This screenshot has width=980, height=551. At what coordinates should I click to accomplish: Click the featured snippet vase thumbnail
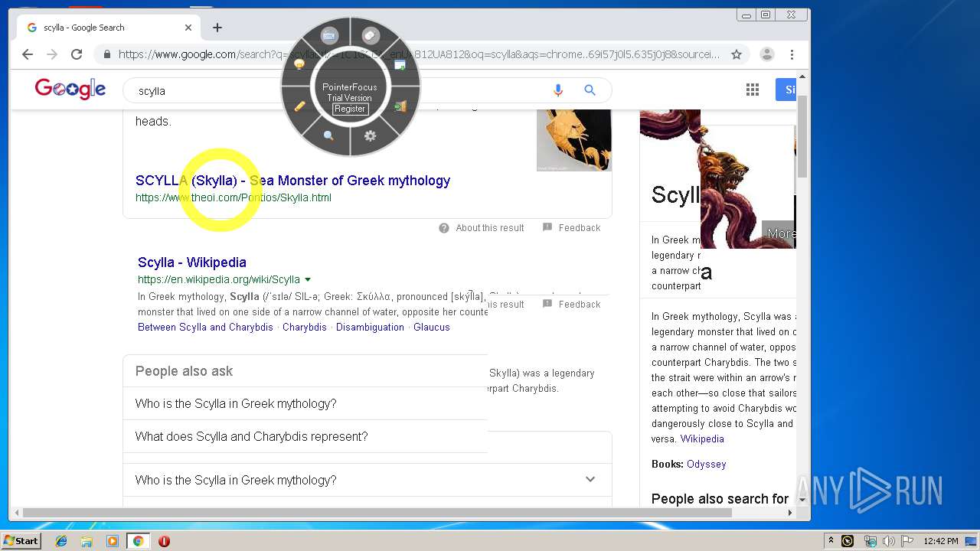click(573, 140)
